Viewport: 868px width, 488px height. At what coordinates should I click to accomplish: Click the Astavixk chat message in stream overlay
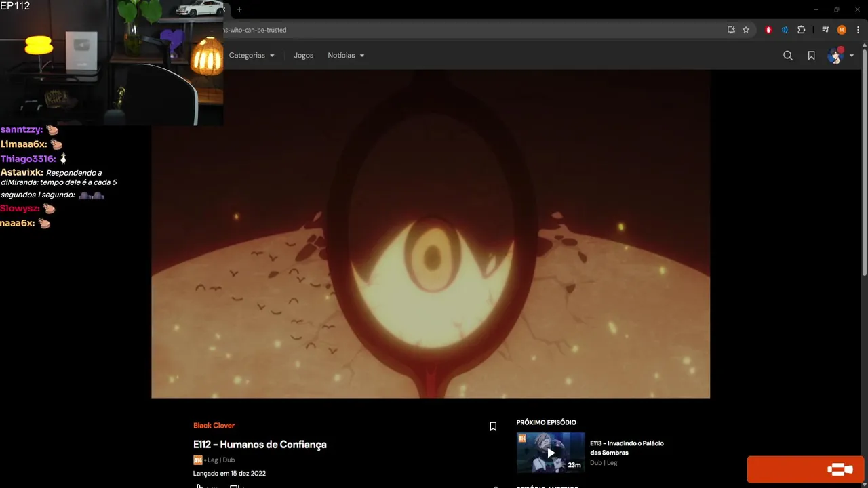[x=58, y=184]
